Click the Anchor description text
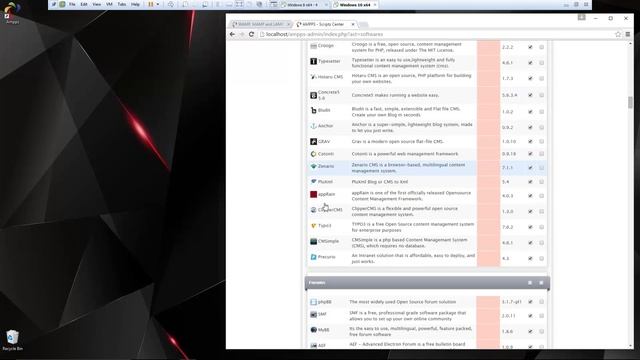Viewport: 640px width, 360px height. (x=412, y=127)
